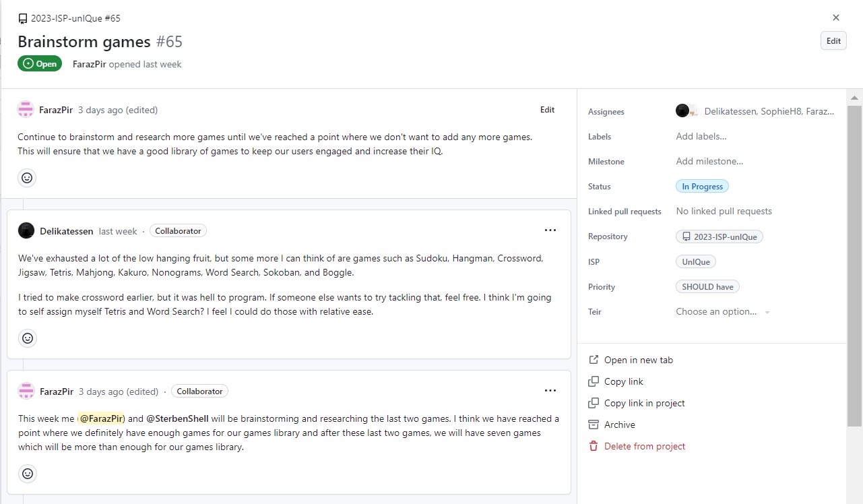Open emoji picker on FarazPir's bottom comment
The width and height of the screenshot is (863, 504).
28,473
